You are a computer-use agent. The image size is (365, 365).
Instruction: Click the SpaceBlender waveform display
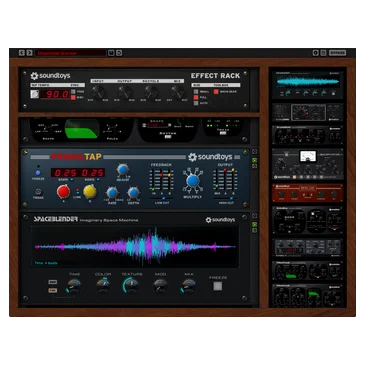pos(135,247)
